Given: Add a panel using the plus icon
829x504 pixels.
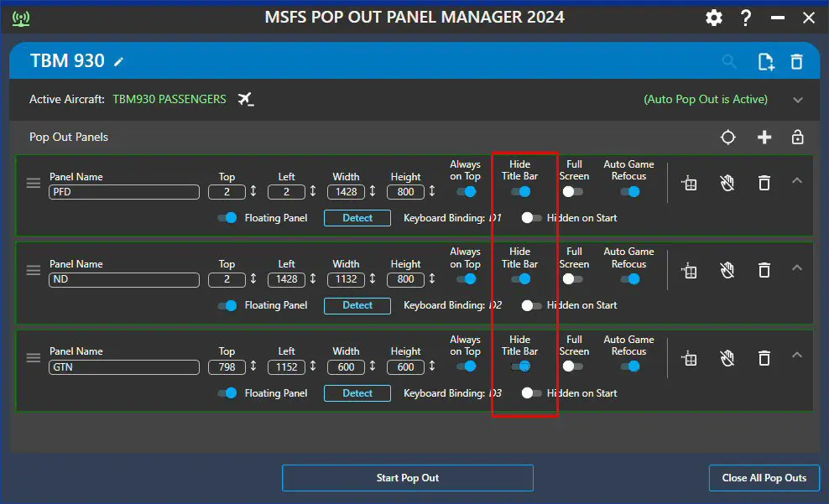Looking at the screenshot, I should coord(764,138).
